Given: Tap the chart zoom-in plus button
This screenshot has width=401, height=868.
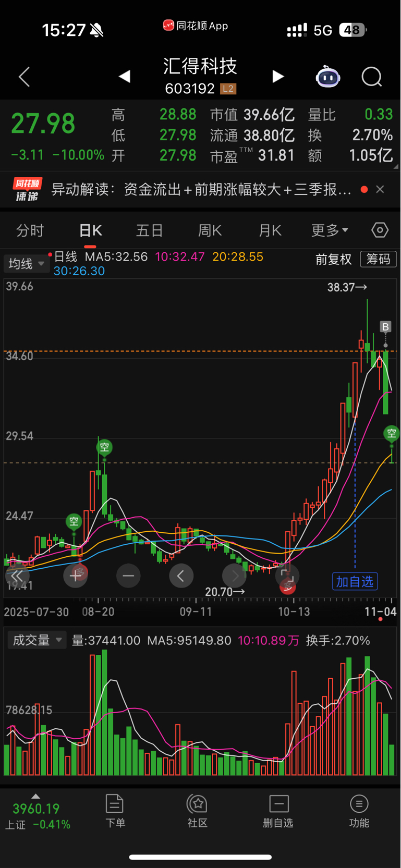Looking at the screenshot, I should [x=76, y=576].
